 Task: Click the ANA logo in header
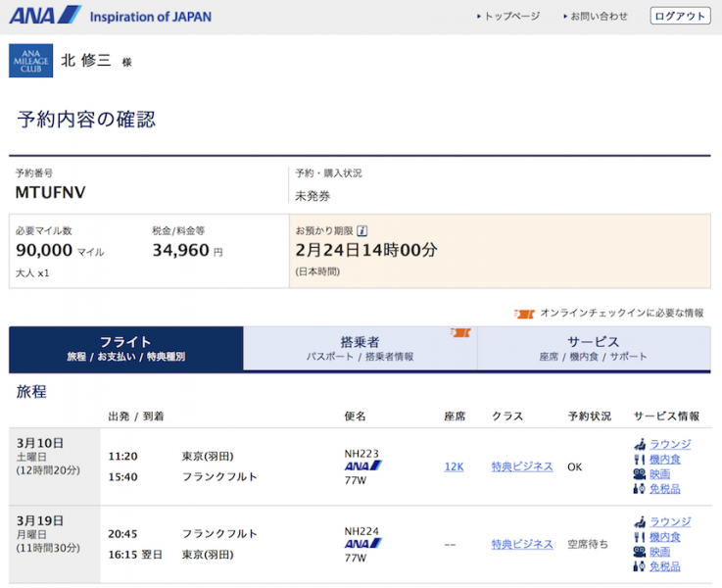pyautogui.click(x=45, y=16)
